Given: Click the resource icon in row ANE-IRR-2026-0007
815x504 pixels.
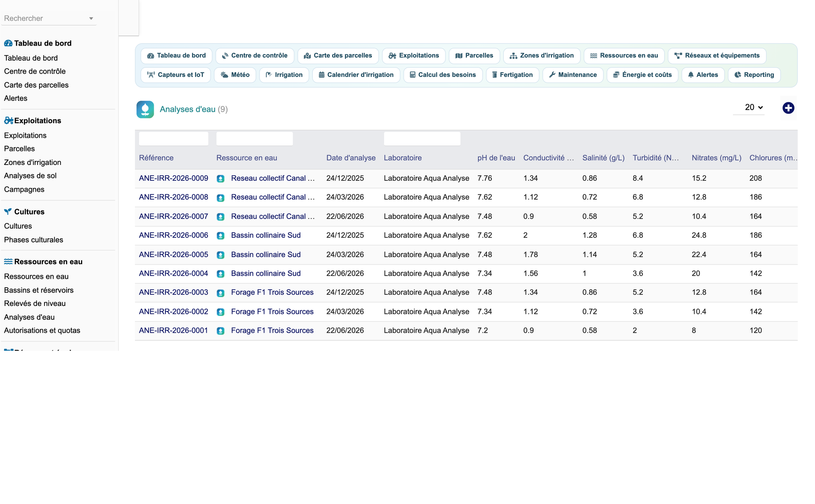Looking at the screenshot, I should coord(221,217).
